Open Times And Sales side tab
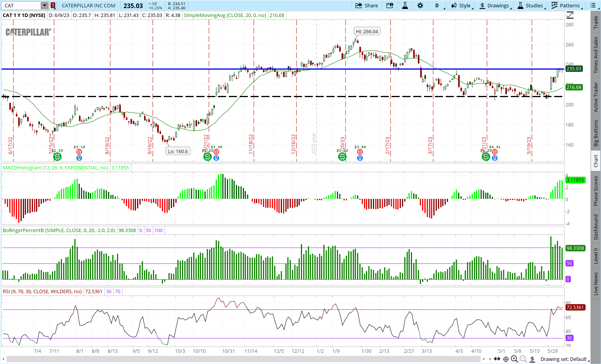Viewport: 601px width, 364px height. 596,55
